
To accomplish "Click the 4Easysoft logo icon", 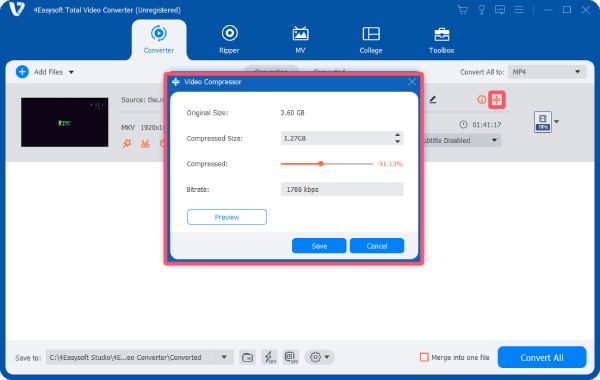I will (x=17, y=9).
